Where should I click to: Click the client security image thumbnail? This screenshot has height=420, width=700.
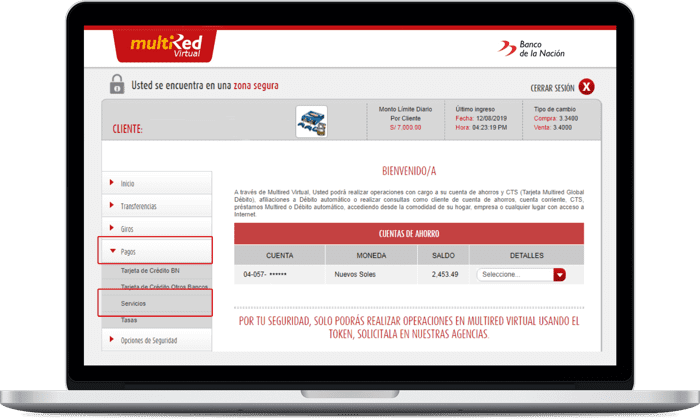coord(311,121)
